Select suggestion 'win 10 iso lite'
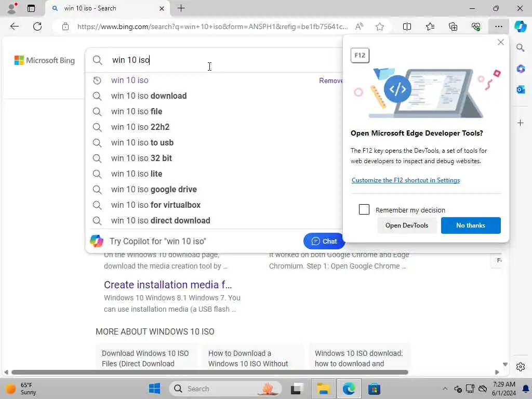This screenshot has width=532, height=399. (214, 174)
